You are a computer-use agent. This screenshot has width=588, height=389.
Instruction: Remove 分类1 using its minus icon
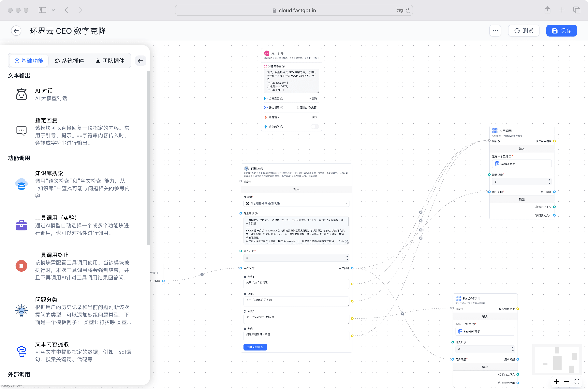click(x=245, y=277)
